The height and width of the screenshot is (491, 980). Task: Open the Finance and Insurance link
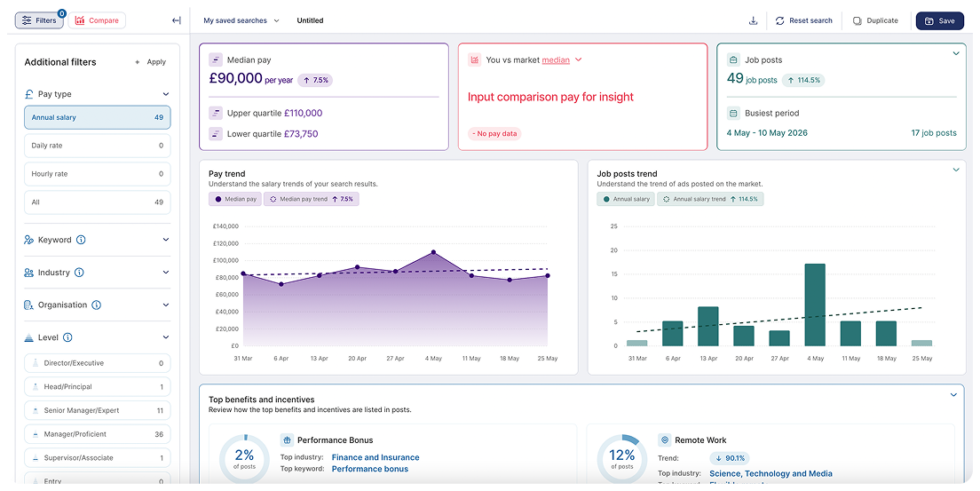pyautogui.click(x=375, y=457)
